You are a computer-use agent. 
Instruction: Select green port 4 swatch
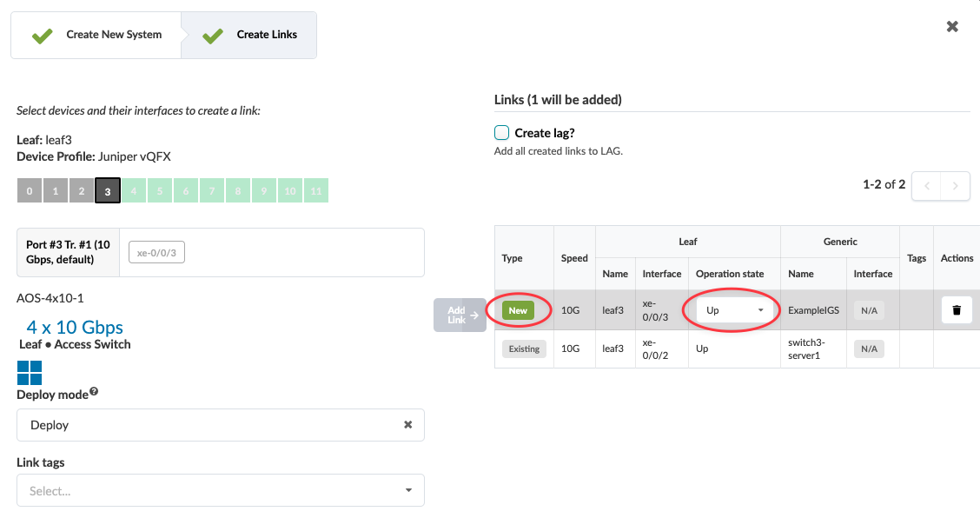134,191
